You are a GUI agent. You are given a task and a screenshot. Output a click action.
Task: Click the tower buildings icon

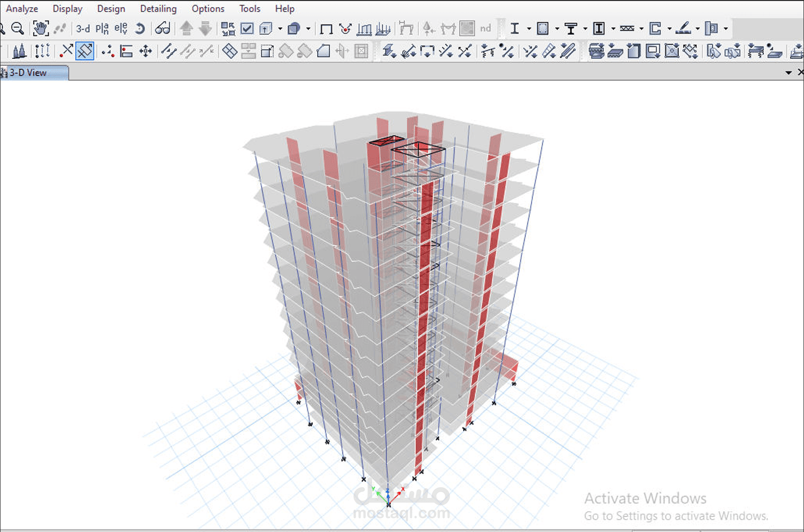(x=19, y=51)
